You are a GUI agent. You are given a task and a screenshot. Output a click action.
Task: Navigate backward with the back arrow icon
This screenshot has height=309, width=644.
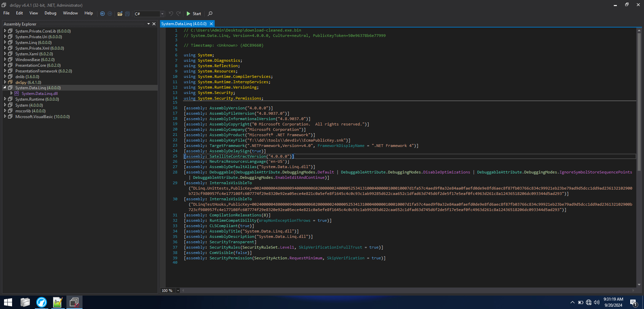point(102,14)
